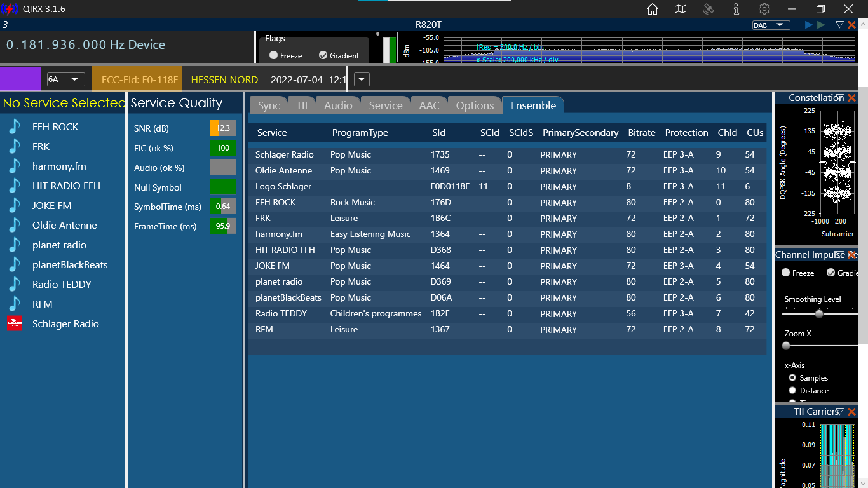Select the Ensemble tab

click(x=533, y=105)
